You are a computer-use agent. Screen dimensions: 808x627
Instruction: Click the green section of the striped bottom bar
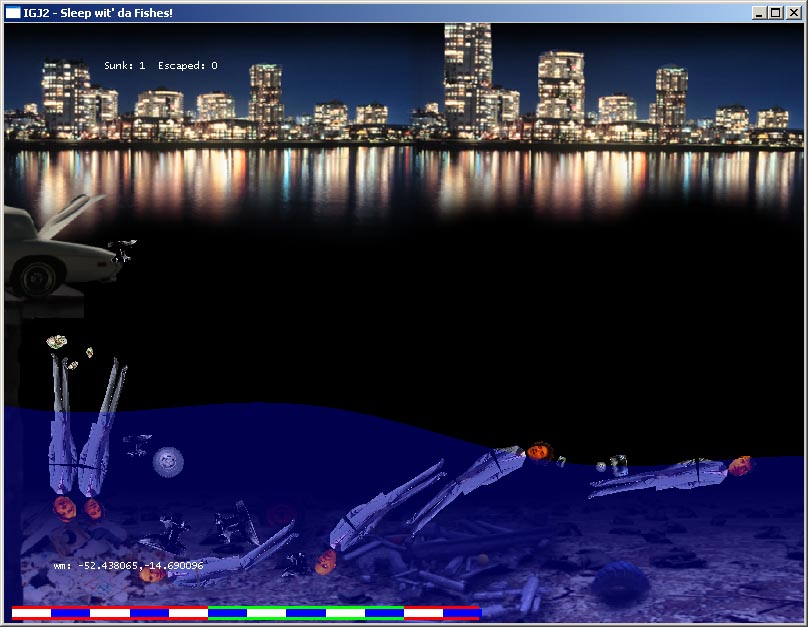pos(306,613)
